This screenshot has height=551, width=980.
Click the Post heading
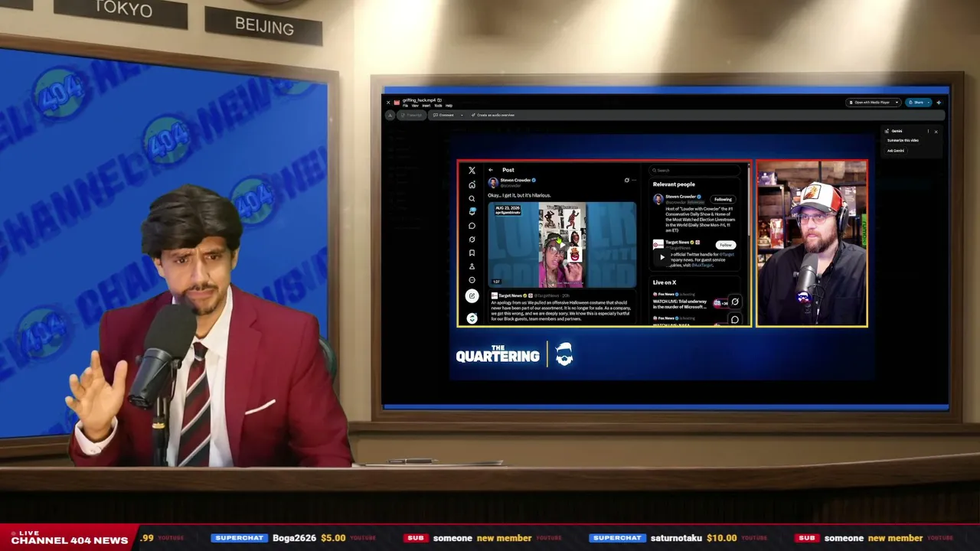tap(508, 170)
